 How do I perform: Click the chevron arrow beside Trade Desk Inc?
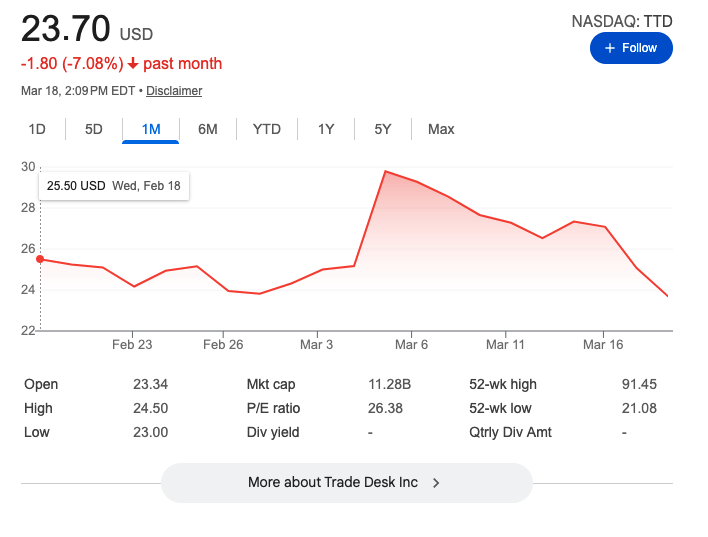coord(436,483)
